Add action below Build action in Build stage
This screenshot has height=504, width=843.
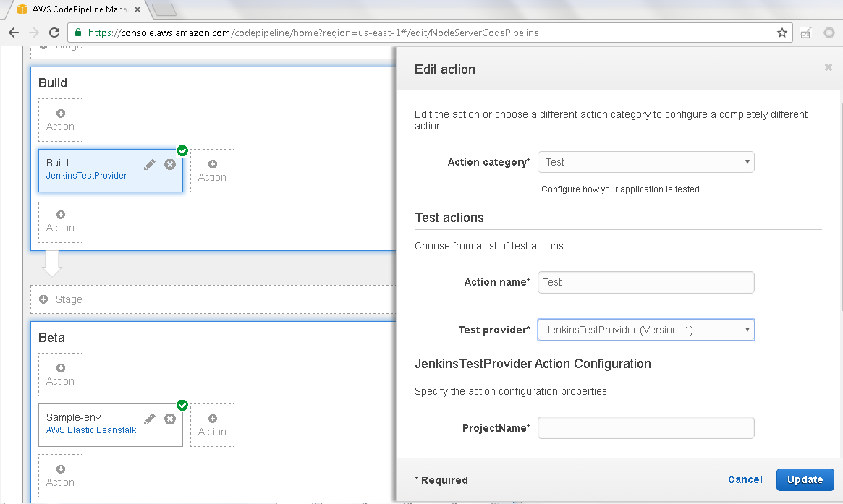[x=60, y=221]
